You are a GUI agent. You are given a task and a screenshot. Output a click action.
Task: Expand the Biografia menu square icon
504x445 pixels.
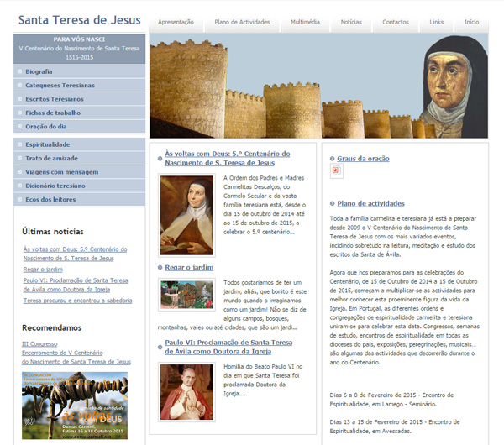pos(19,71)
